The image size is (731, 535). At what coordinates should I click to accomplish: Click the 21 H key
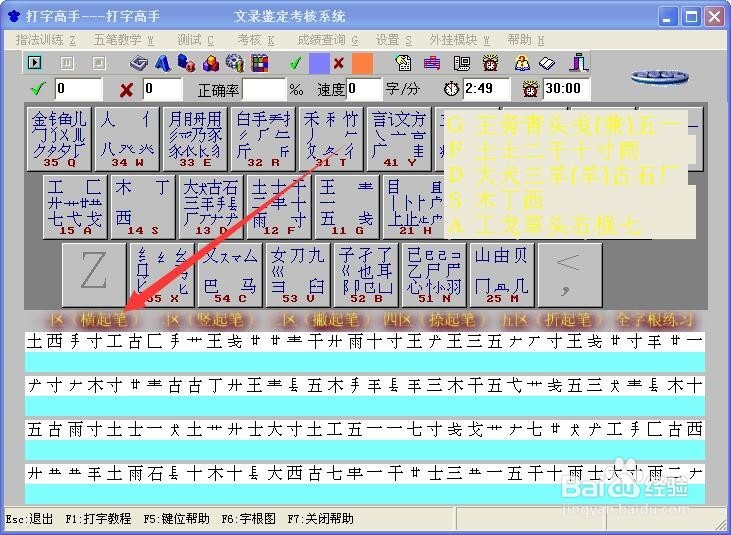[413, 207]
